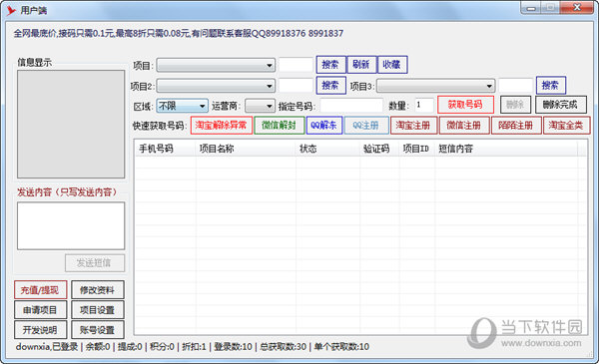The width and height of the screenshot is (599, 364).
Task: Click the 淘宝注册 button
Action: [x=413, y=125]
